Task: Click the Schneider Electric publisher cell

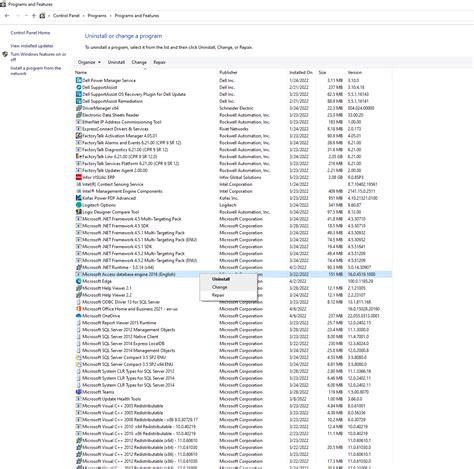Action: point(236,108)
